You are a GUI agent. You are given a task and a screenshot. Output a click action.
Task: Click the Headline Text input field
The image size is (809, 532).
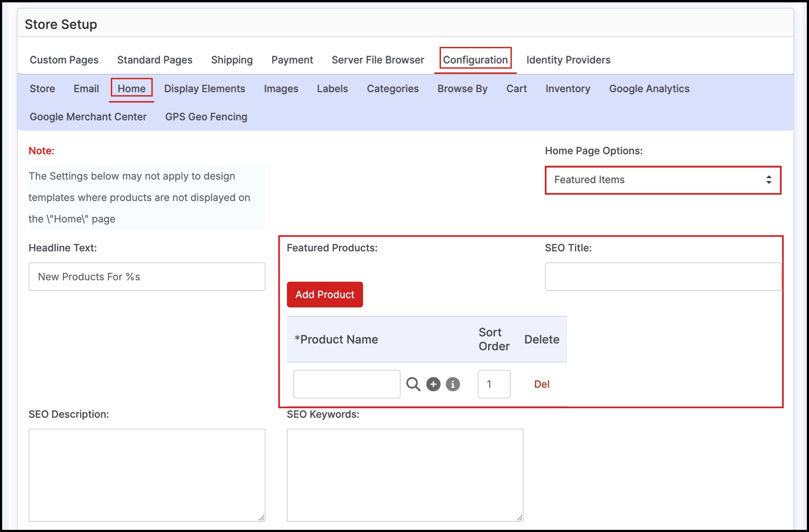(x=147, y=277)
